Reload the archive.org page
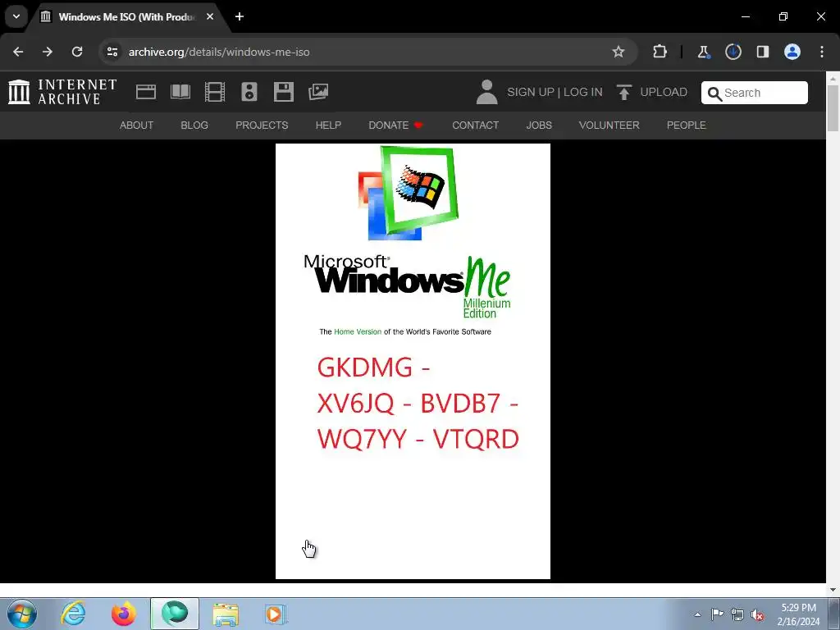Viewport: 840px width, 630px height. click(x=77, y=52)
